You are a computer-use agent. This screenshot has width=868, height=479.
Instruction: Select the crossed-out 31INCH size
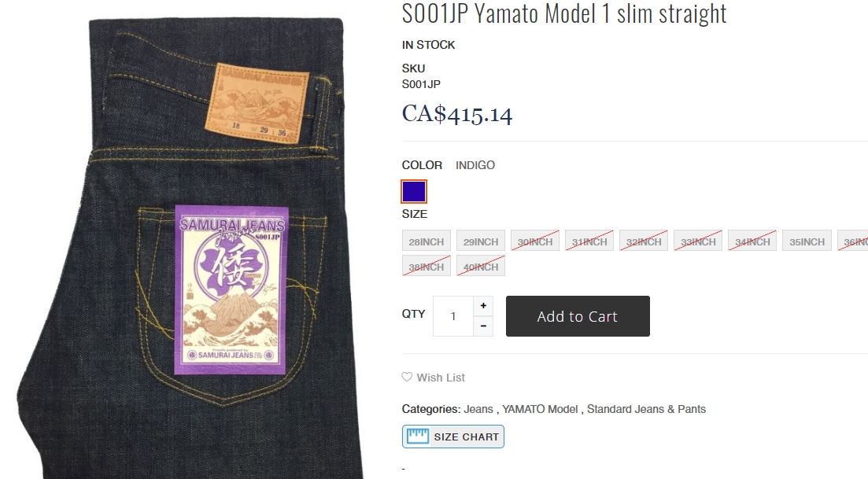click(589, 241)
